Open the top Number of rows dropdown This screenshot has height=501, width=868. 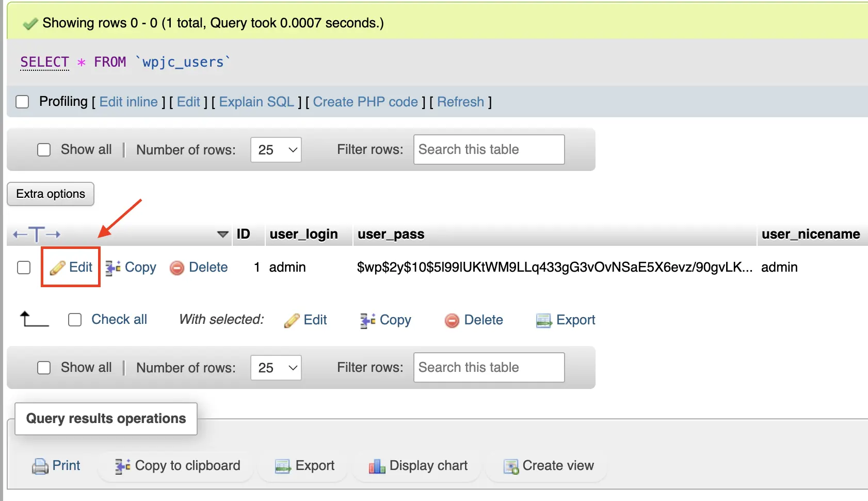[276, 150]
